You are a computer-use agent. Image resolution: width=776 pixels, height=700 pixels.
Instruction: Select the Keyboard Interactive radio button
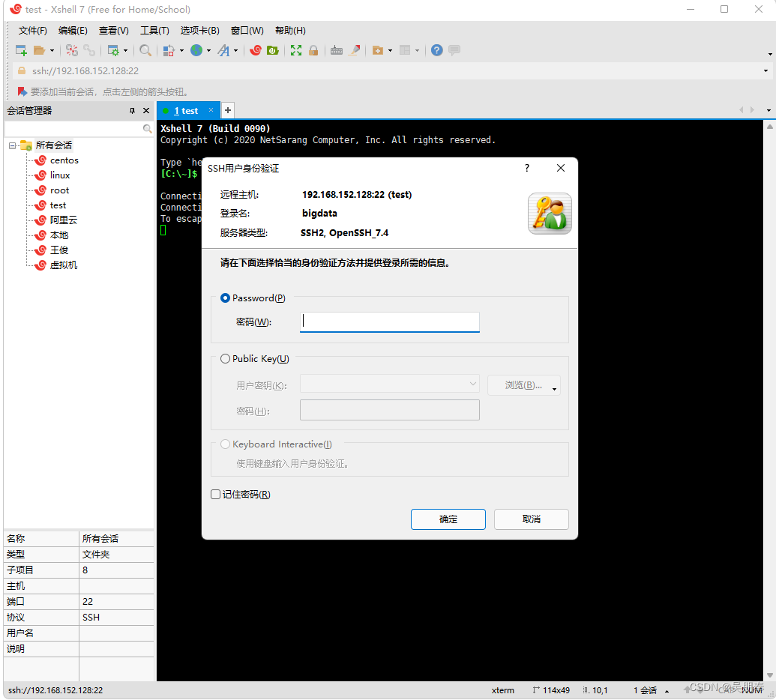pyautogui.click(x=225, y=444)
